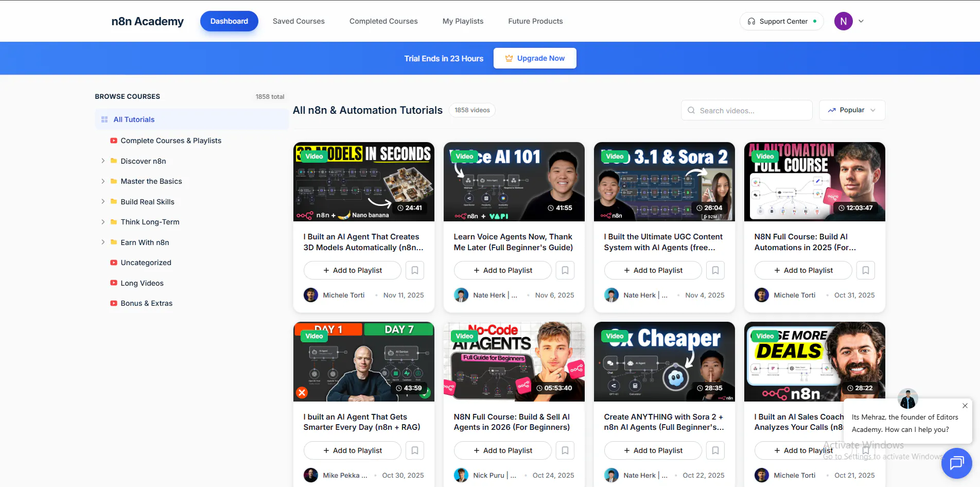The height and width of the screenshot is (487, 980).
Task: Add 3D Models AI Agent video to playlist
Action: coord(352,270)
